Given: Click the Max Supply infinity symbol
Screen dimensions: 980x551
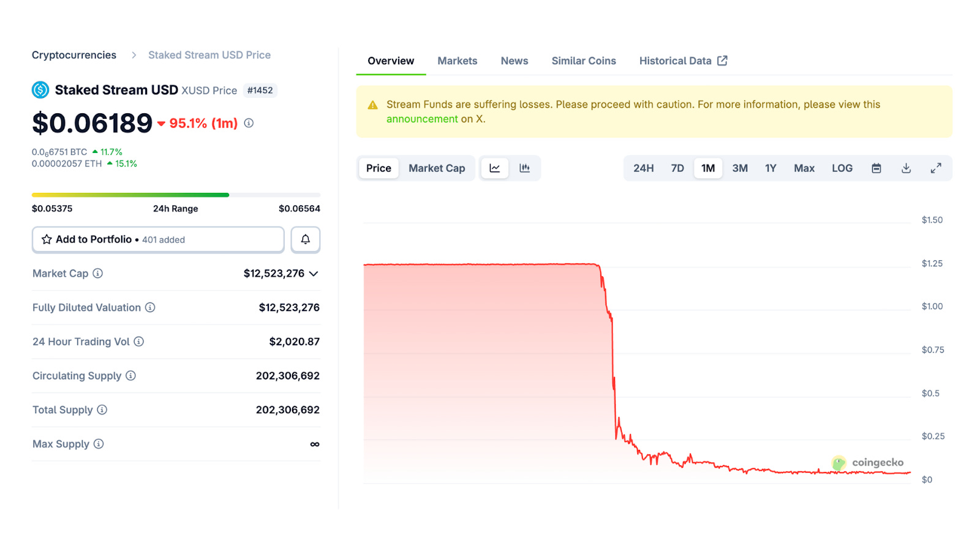Looking at the screenshot, I should (x=315, y=444).
